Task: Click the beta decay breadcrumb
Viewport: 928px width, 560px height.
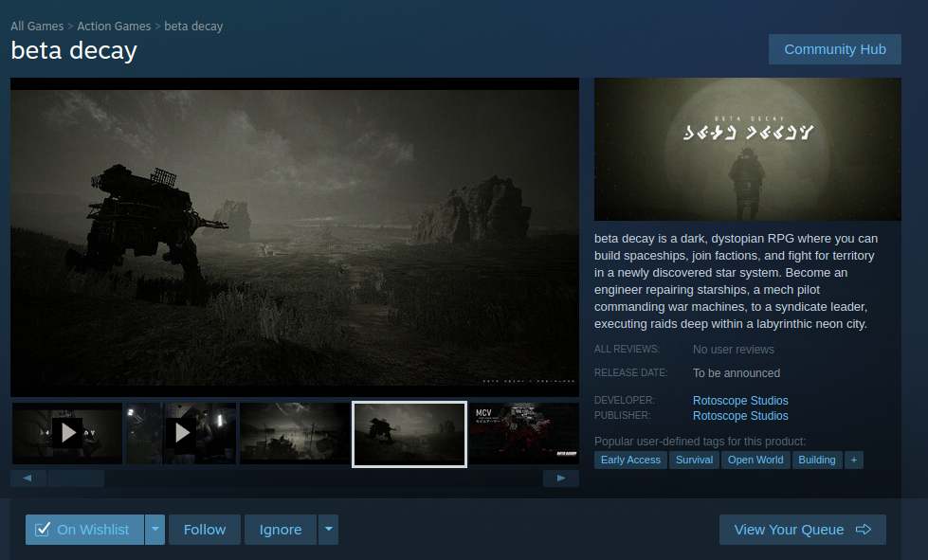Action: [x=193, y=26]
